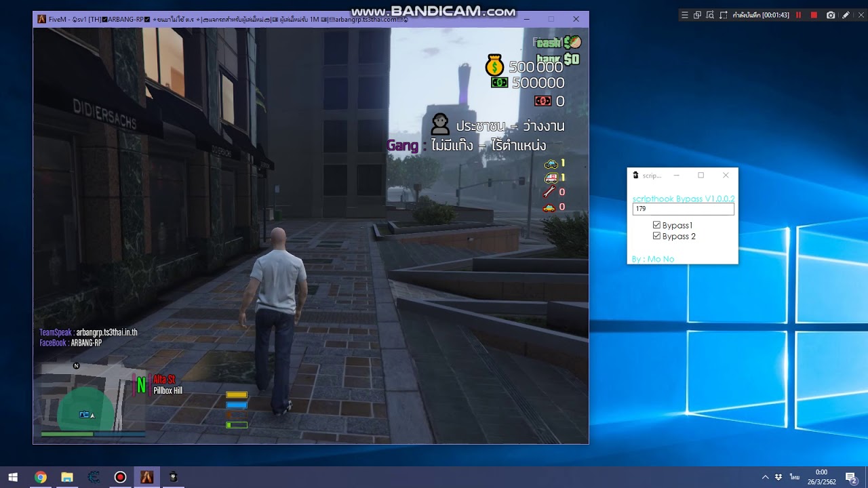
Task: Click the input field containing 179
Action: (683, 209)
